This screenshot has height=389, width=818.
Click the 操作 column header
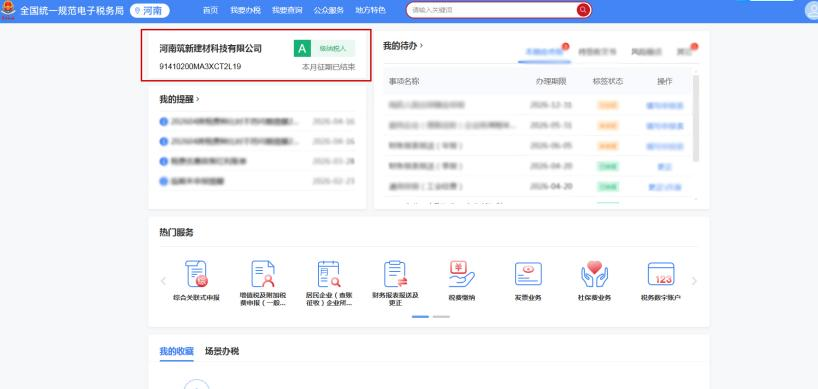click(665, 82)
